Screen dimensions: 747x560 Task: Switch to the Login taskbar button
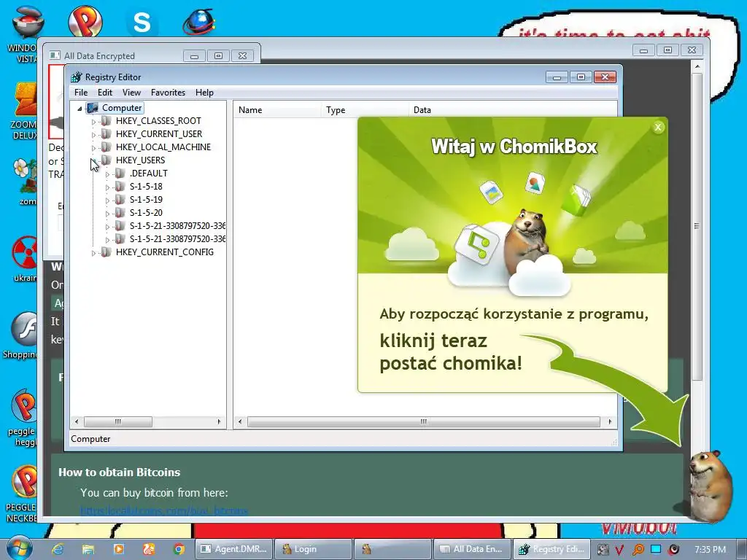314,549
